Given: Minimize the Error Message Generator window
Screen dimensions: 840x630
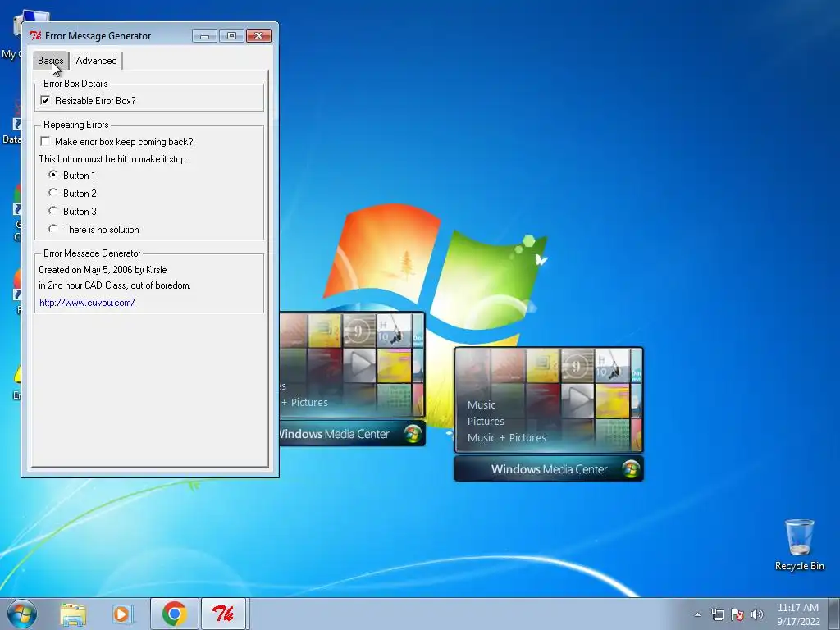Looking at the screenshot, I should (x=204, y=36).
